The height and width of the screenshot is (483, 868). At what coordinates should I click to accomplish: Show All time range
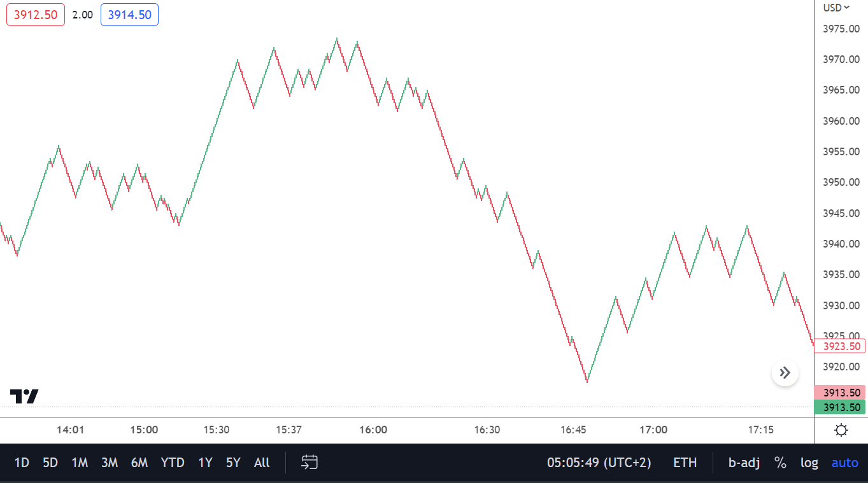(x=262, y=463)
